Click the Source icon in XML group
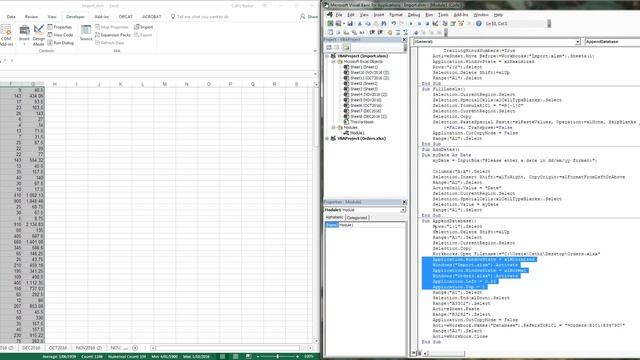The image size is (640, 360). click(x=86, y=33)
